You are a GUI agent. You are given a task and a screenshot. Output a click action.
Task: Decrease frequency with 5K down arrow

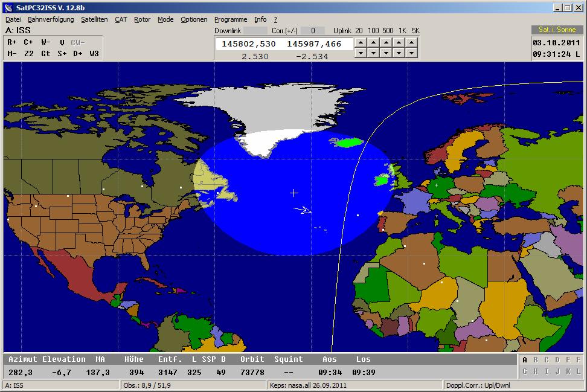tap(411, 53)
